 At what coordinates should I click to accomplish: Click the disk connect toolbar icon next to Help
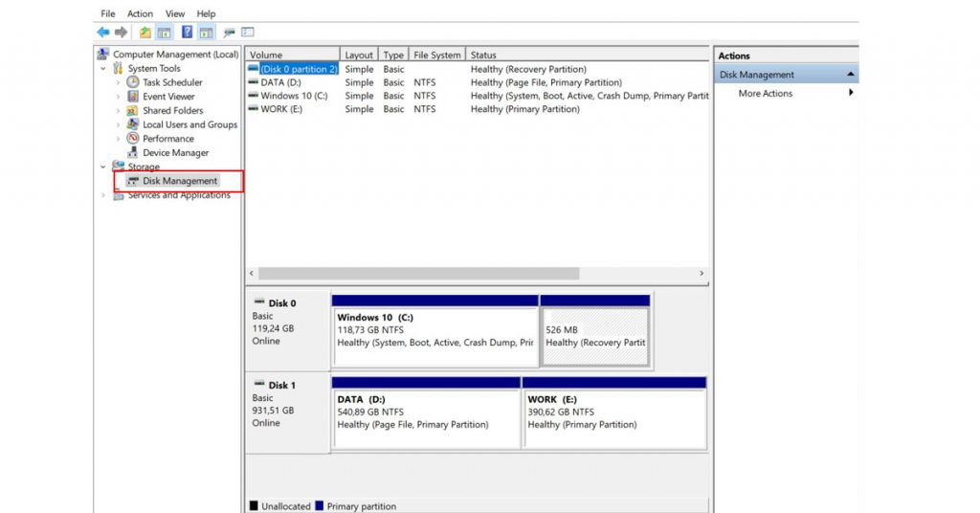coord(230,32)
